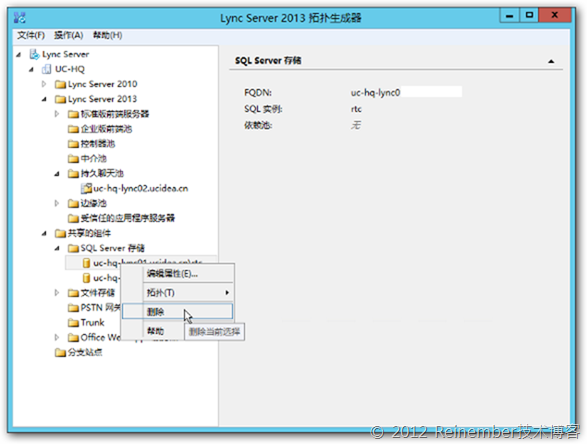
Task: Collapse the 共享的组件 node
Action: pyautogui.click(x=45, y=234)
